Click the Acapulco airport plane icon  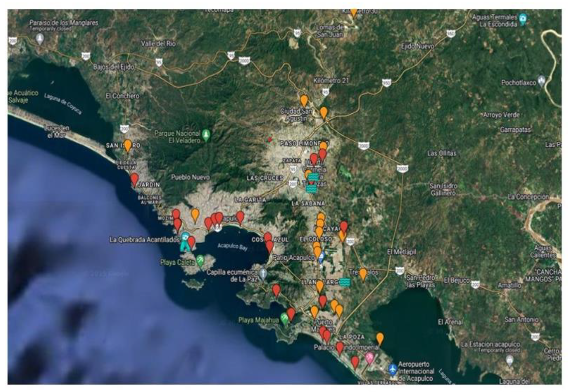(x=393, y=369)
